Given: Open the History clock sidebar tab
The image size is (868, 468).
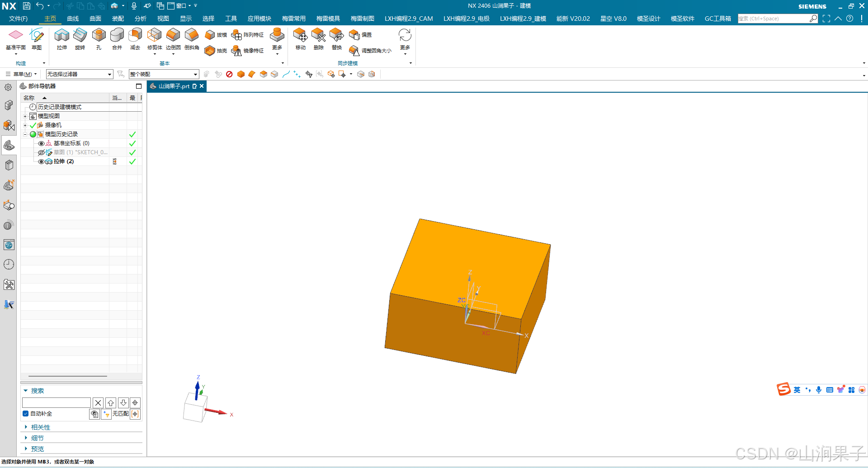Looking at the screenshot, I should click(9, 265).
